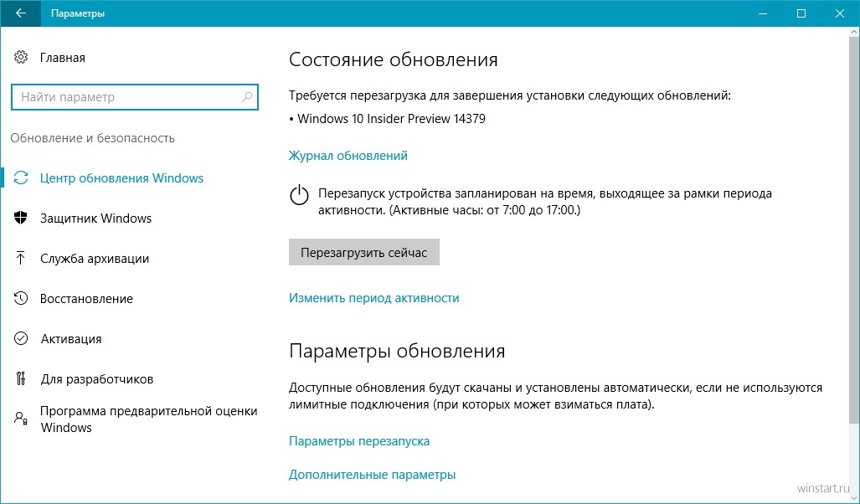Click the Windows 10 Insider Preview 14379 text

pyautogui.click(x=391, y=118)
